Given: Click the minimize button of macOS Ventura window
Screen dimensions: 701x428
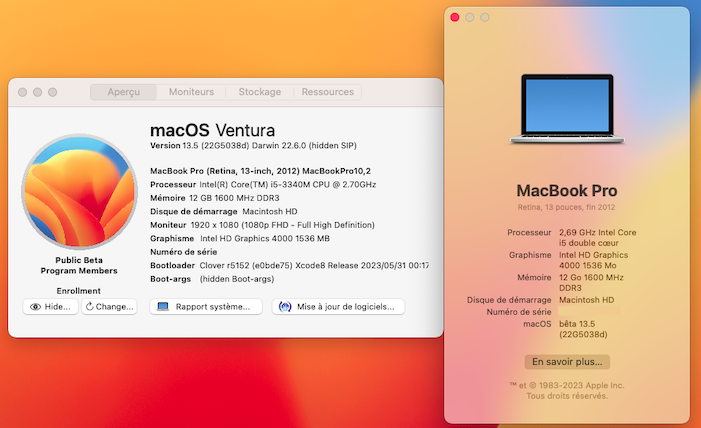Looking at the screenshot, I should point(38,92).
